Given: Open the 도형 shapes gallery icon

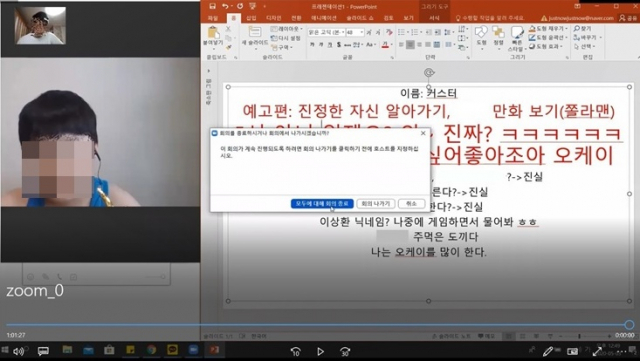Looking at the screenshot, I should click(x=481, y=32).
